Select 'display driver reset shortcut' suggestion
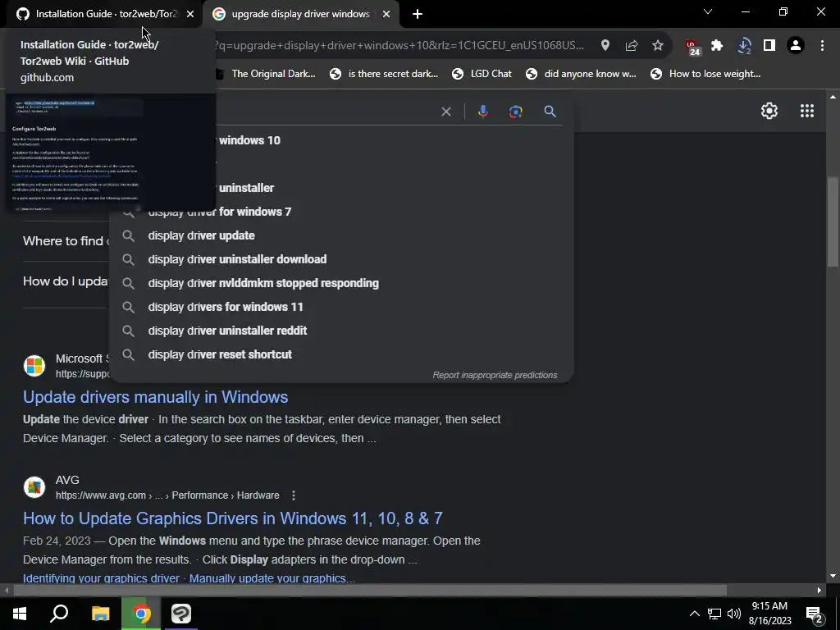 pyautogui.click(x=341, y=354)
